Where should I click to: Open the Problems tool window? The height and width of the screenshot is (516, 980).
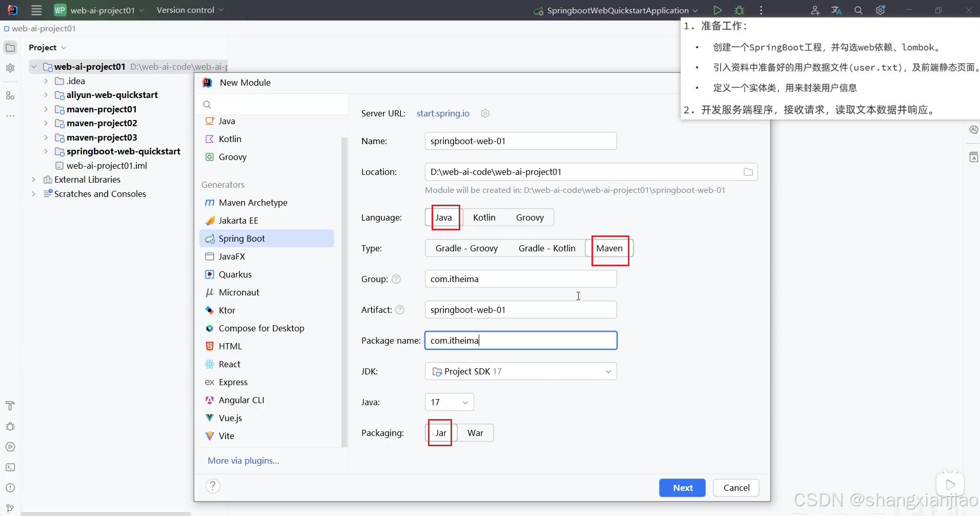[10, 488]
